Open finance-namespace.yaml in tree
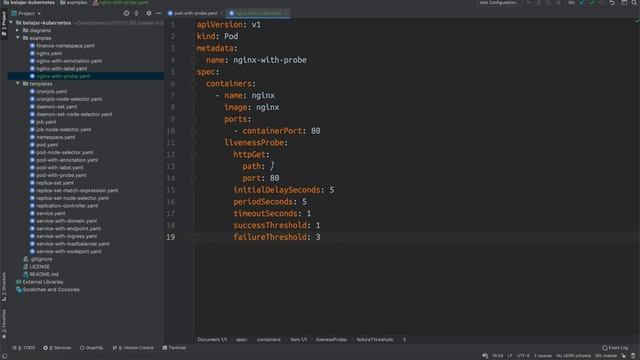The image size is (640, 360). click(65, 46)
